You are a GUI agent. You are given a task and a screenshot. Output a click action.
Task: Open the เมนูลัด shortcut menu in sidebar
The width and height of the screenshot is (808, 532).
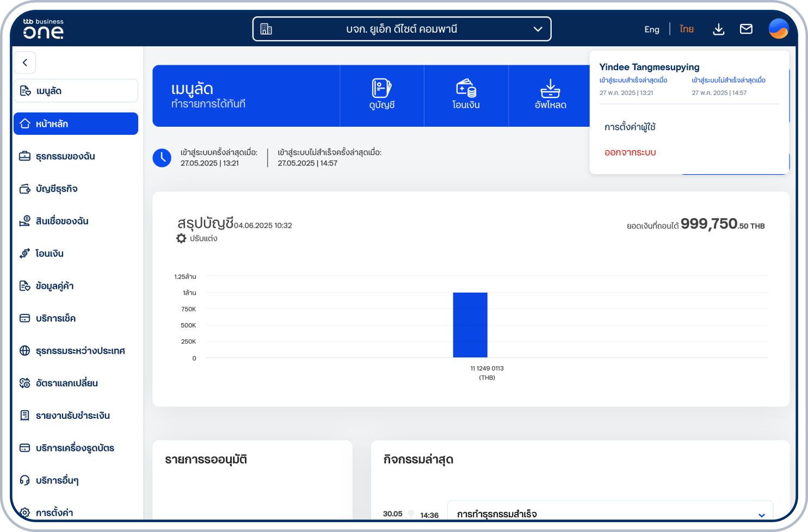coord(76,91)
